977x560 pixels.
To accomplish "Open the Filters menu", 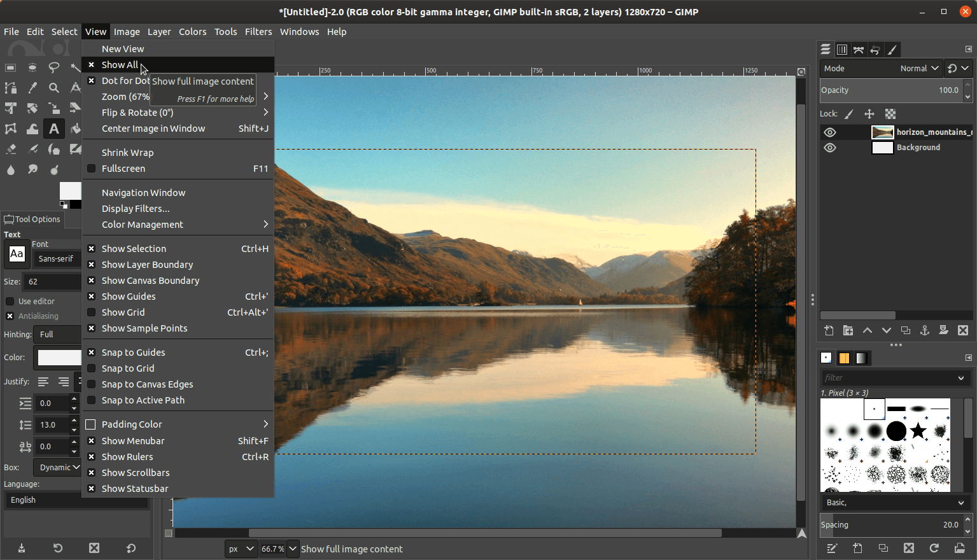I will coord(258,31).
